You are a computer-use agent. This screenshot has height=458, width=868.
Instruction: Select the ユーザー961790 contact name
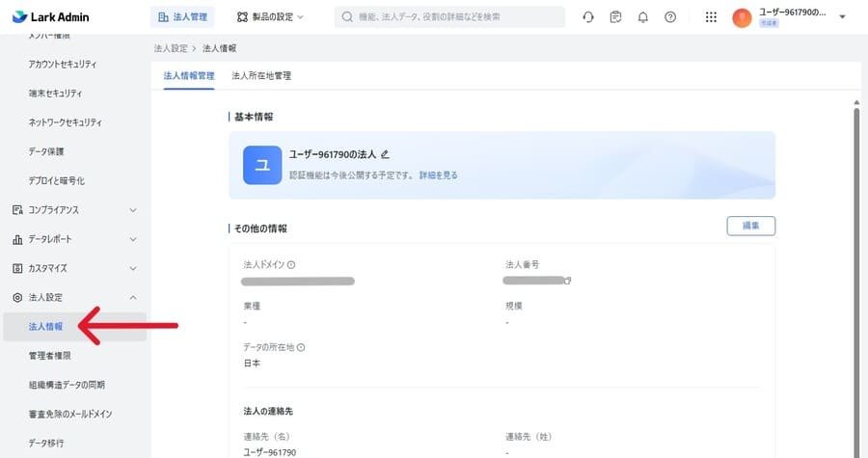tap(270, 452)
